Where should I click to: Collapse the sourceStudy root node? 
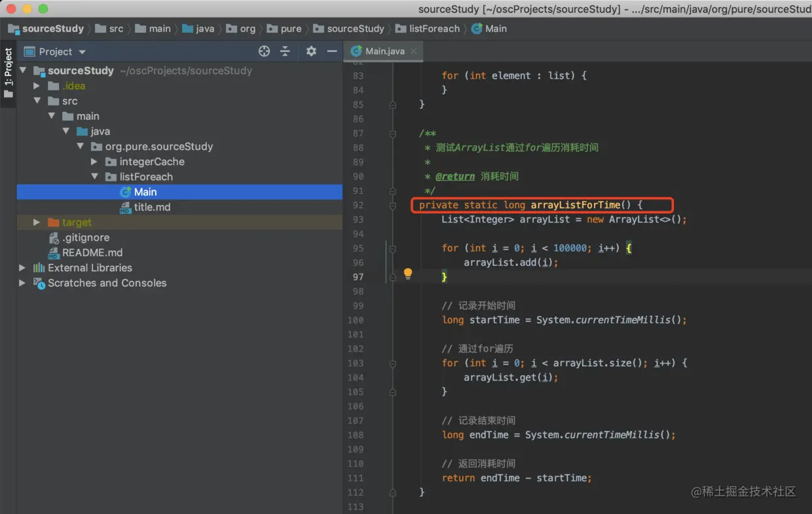pyautogui.click(x=23, y=71)
